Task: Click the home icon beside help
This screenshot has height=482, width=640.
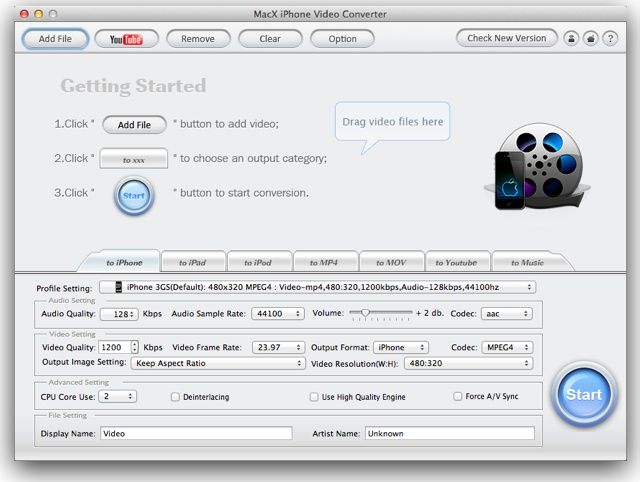Action: [591, 39]
